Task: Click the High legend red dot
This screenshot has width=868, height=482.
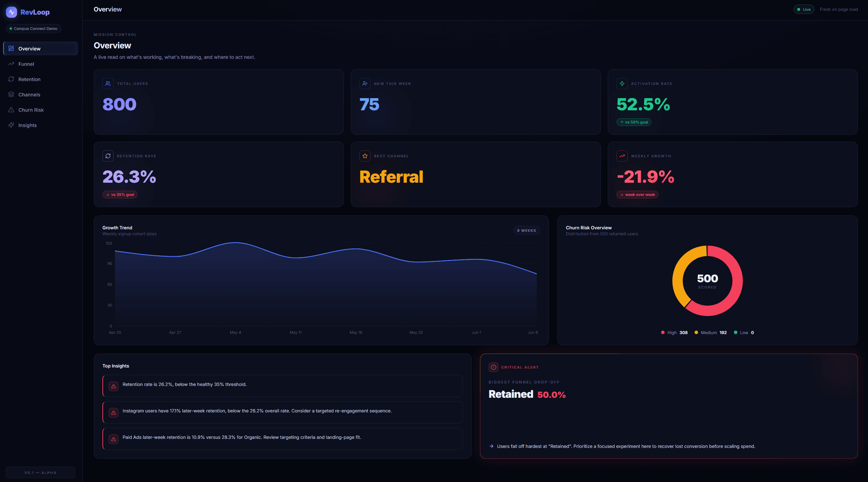Action: pyautogui.click(x=663, y=332)
